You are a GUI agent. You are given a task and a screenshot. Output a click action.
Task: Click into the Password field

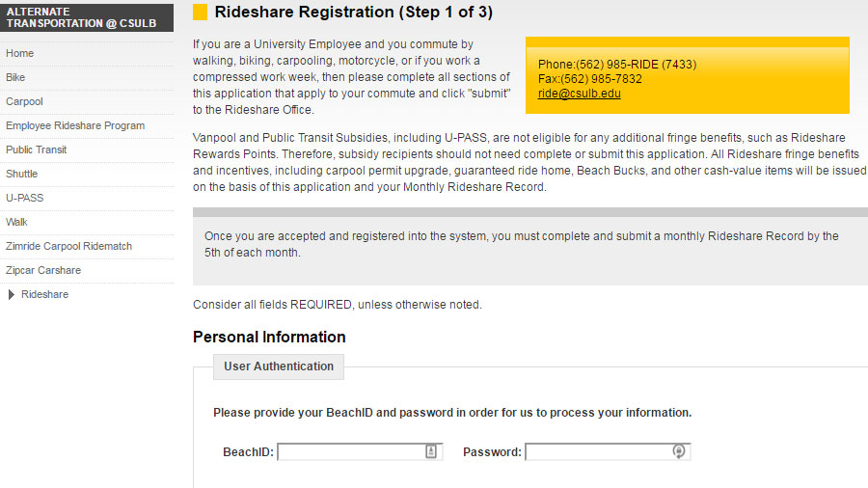pos(598,451)
